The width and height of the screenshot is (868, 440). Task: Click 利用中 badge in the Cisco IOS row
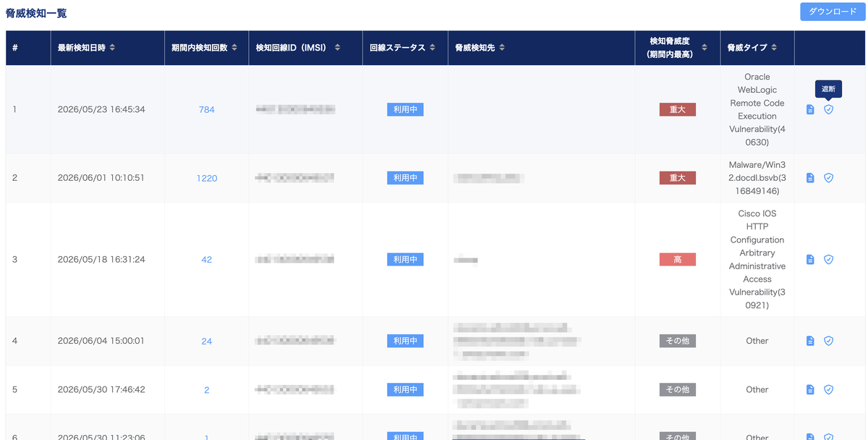coord(405,259)
